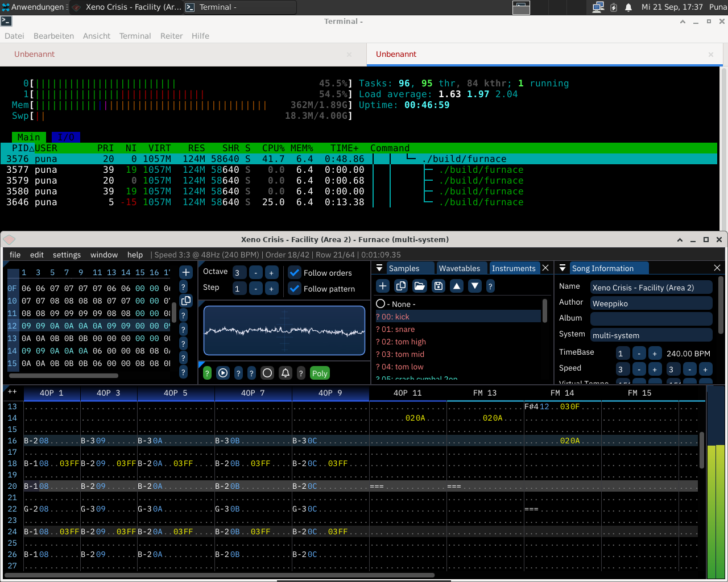Click the circle record icon in the transport bar
Image resolution: width=728 pixels, height=582 pixels.
pyautogui.click(x=267, y=373)
